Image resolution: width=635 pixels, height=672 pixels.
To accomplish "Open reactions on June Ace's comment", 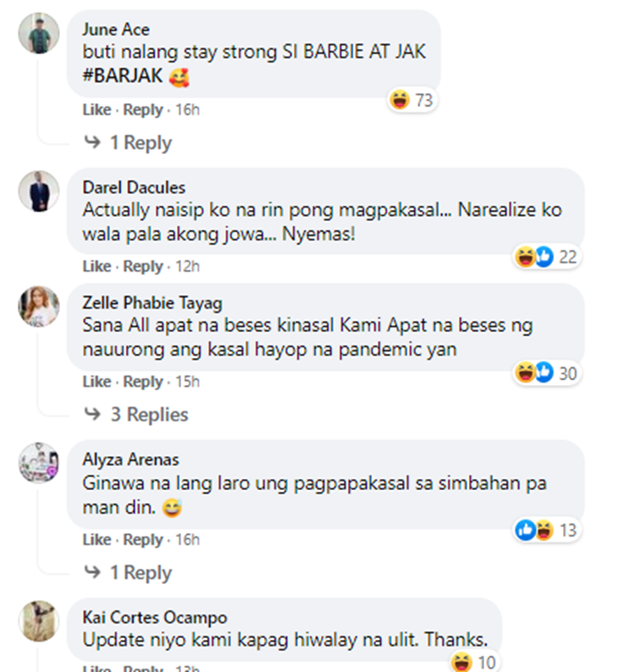I will [x=412, y=100].
